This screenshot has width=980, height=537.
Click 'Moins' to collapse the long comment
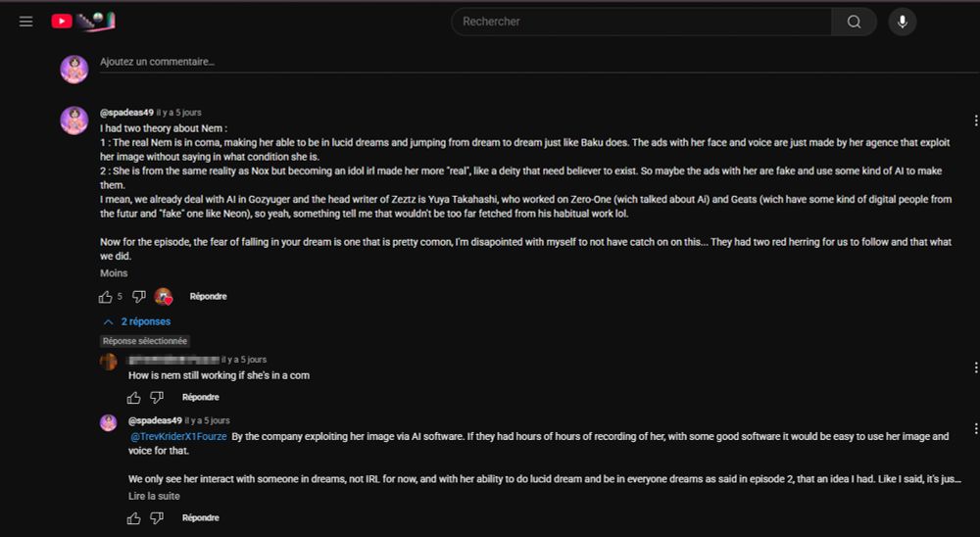[114, 273]
